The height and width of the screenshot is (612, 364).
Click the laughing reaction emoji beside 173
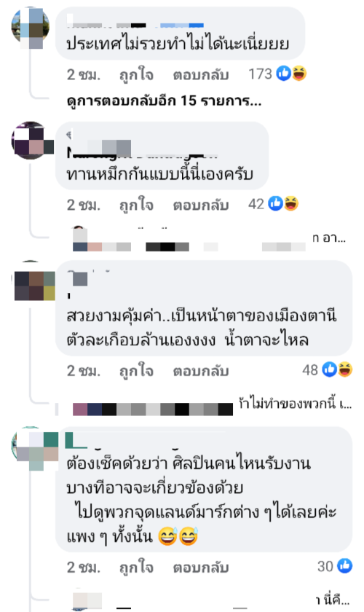point(299,74)
